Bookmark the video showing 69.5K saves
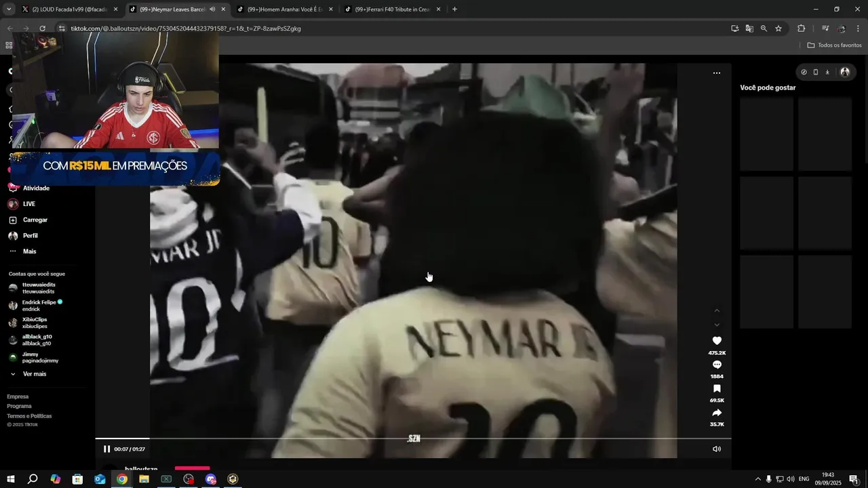868x488 pixels. [x=717, y=388]
